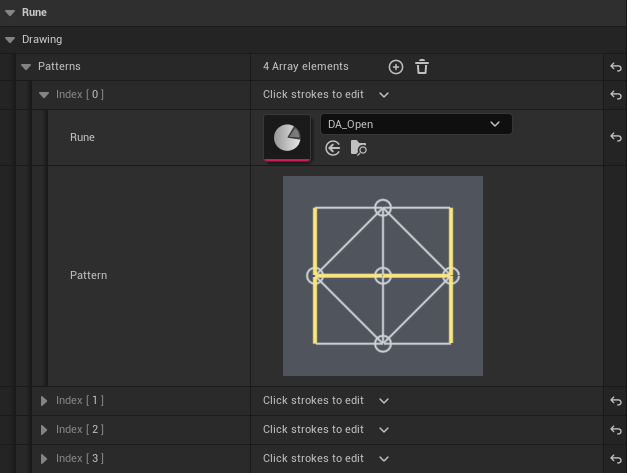This screenshot has width=627, height=473.
Task: Select the '4 Array elements' text
Action: click(x=306, y=66)
